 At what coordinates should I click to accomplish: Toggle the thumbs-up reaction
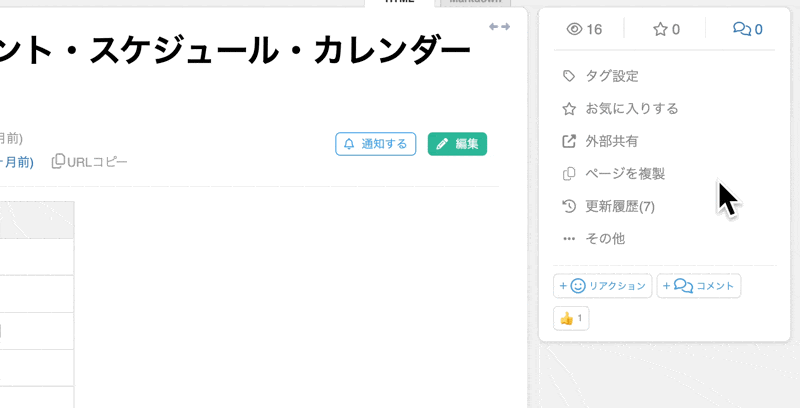click(x=572, y=319)
